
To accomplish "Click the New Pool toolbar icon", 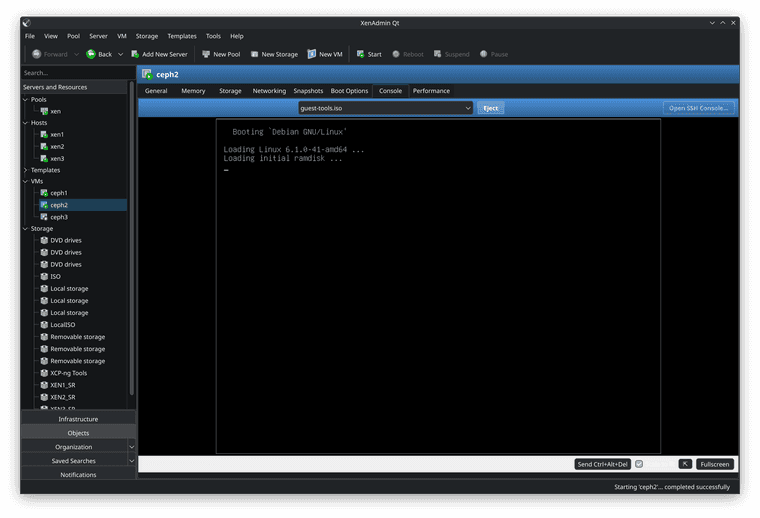I will (206, 54).
